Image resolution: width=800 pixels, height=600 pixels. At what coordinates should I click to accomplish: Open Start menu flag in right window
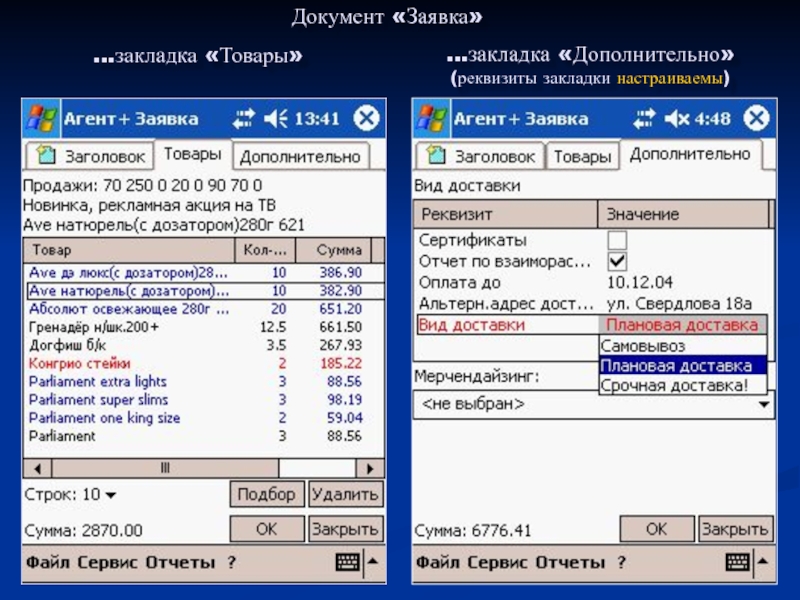[432, 118]
